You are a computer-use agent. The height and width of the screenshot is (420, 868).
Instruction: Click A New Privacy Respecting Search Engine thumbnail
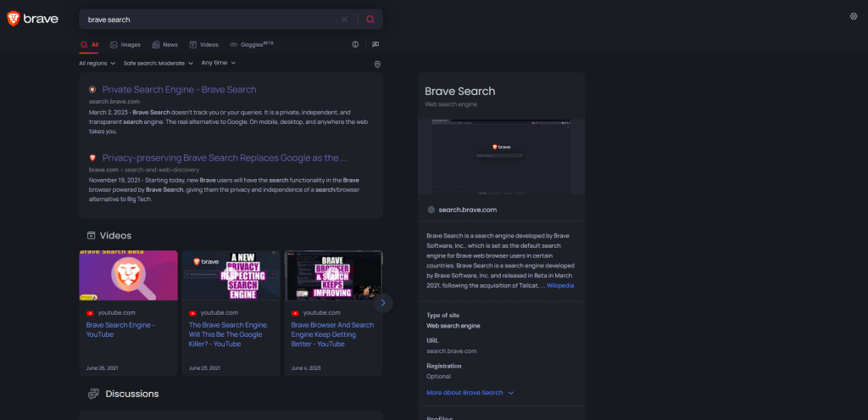coord(231,276)
